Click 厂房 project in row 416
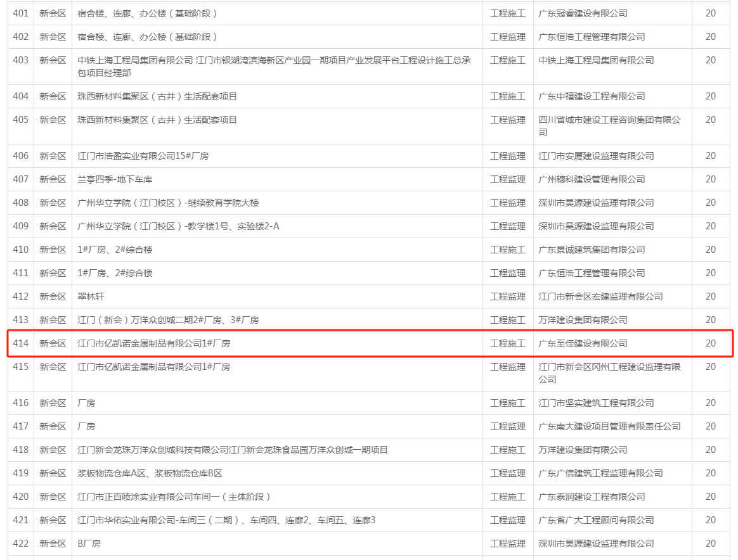This screenshot has width=738, height=560. pos(86,403)
